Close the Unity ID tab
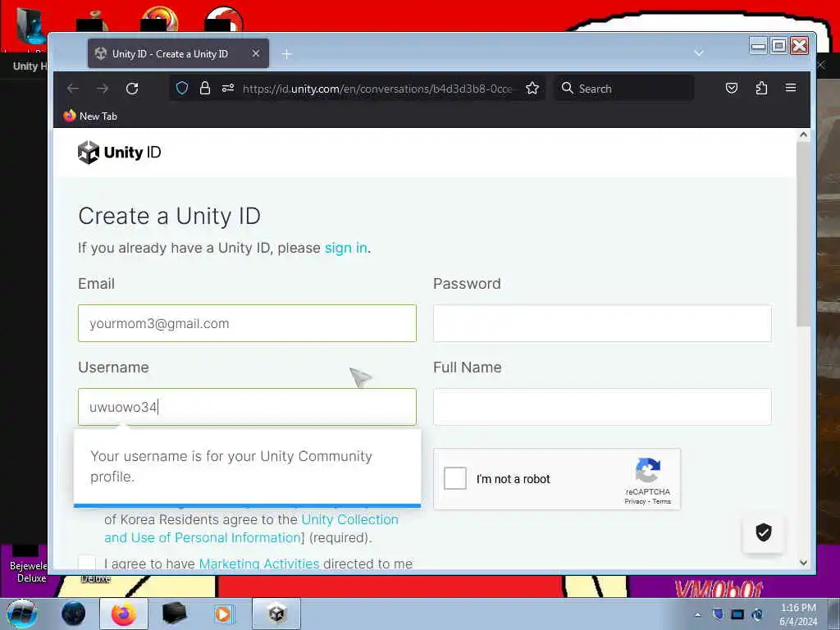The image size is (840, 630). (x=256, y=53)
